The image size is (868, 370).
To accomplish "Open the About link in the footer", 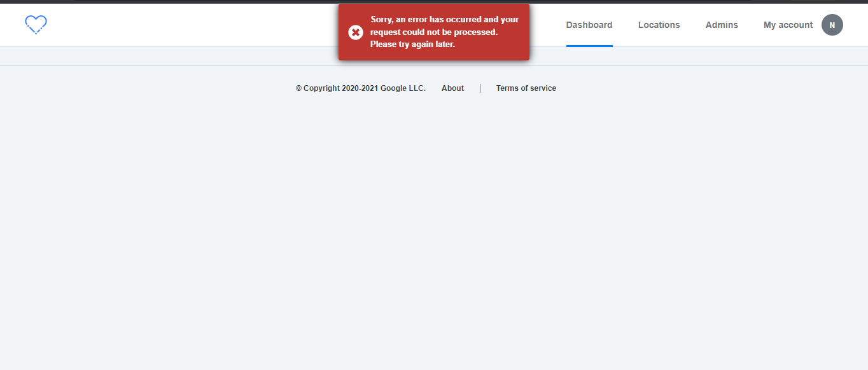I will coord(452,88).
